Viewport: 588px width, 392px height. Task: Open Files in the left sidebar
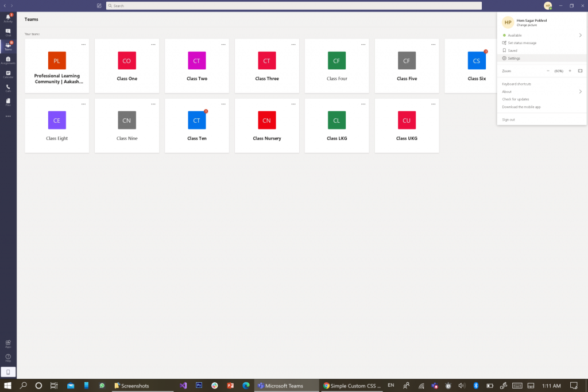click(8, 102)
